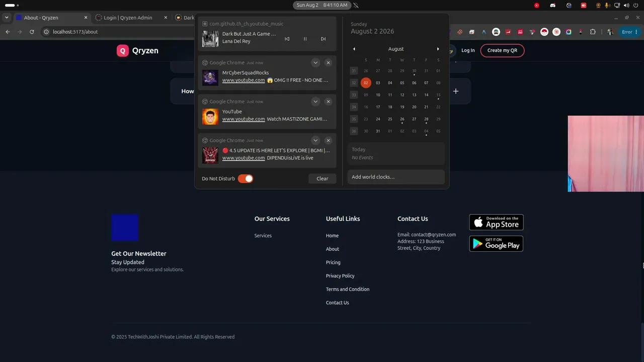Open Contact Us footer link
The width and height of the screenshot is (644, 362).
click(337, 303)
